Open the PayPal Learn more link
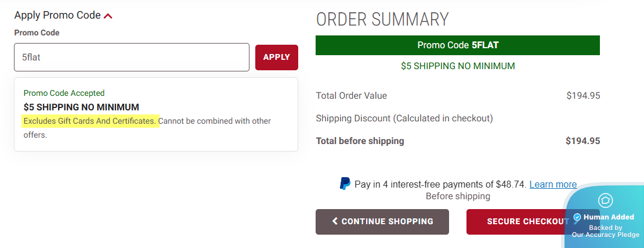This screenshot has height=248, width=644. 553,184
